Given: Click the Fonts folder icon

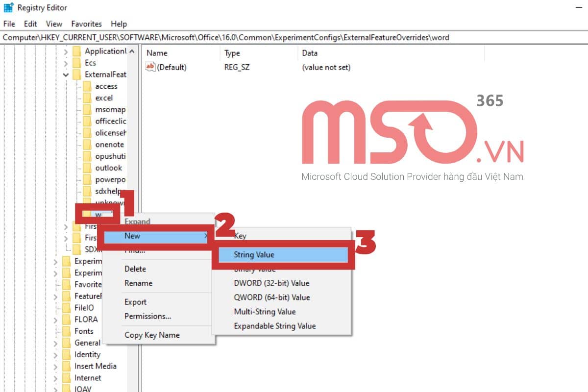Looking at the screenshot, I should [x=66, y=331].
